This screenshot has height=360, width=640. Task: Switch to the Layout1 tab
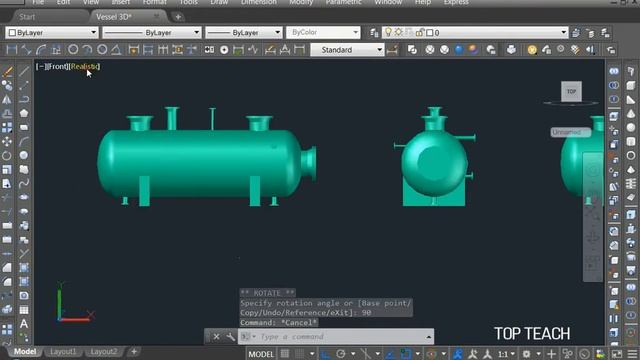63,351
